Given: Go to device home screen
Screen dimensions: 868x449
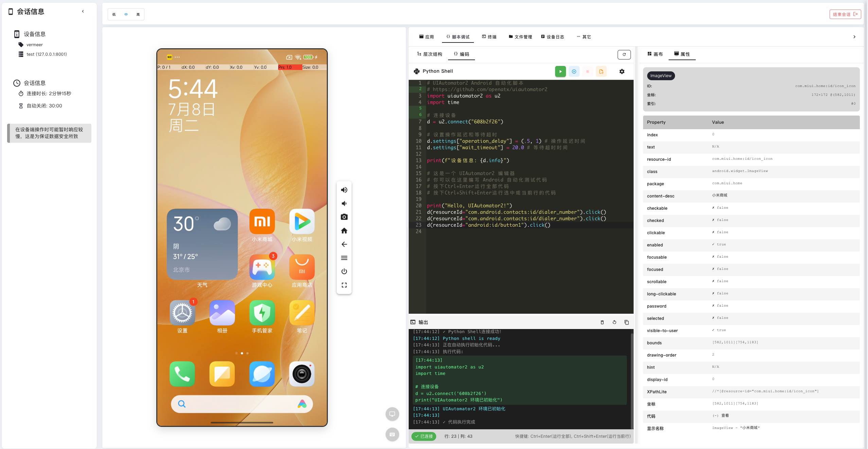Looking at the screenshot, I should pyautogui.click(x=344, y=230).
